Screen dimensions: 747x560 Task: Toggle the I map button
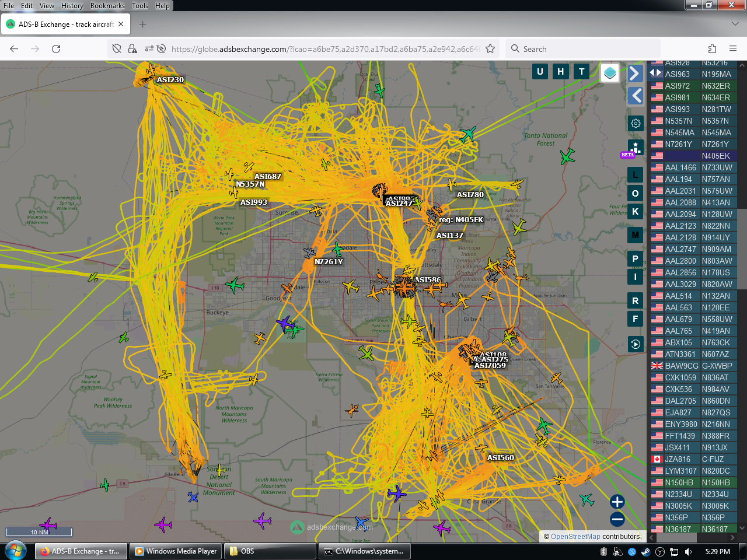[636, 277]
